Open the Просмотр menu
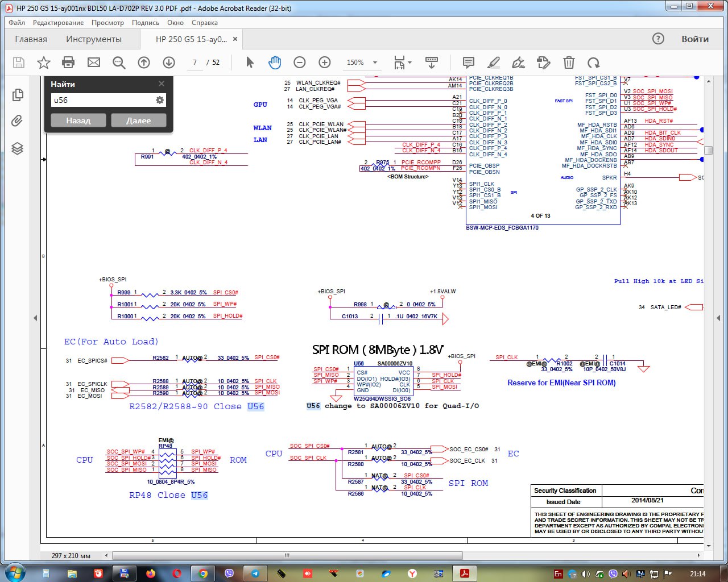 tap(107, 23)
